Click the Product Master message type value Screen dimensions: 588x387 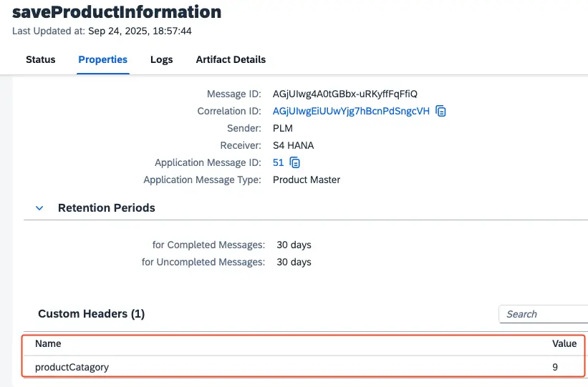(x=307, y=180)
